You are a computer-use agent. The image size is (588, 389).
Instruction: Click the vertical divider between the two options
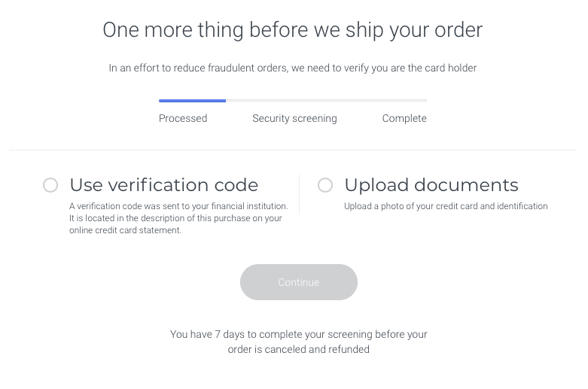pos(299,194)
